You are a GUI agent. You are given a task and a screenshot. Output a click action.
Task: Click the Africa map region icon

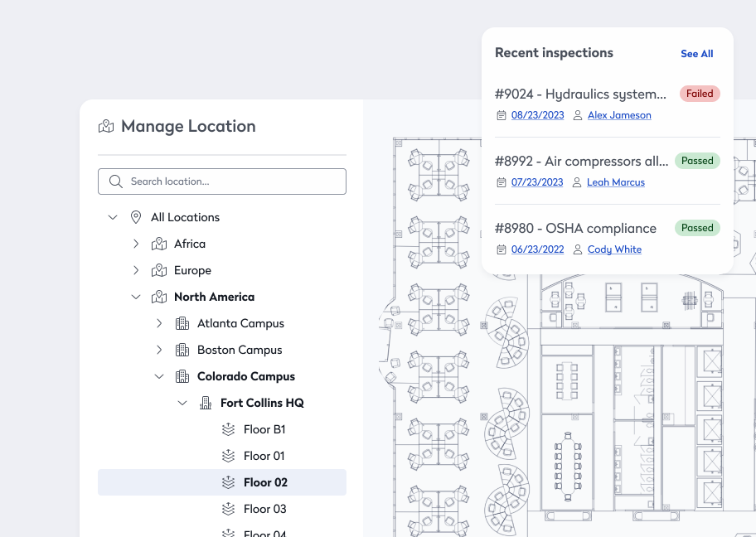point(159,244)
